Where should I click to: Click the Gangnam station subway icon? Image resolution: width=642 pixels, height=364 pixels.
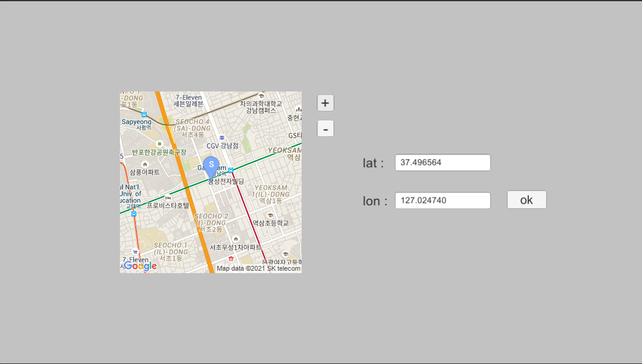(x=231, y=170)
